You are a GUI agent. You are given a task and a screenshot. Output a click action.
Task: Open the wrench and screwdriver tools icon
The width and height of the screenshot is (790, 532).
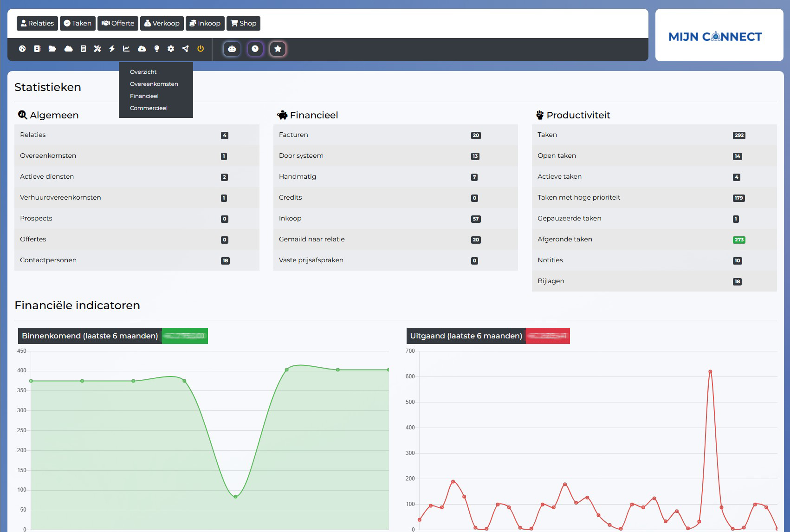click(97, 49)
